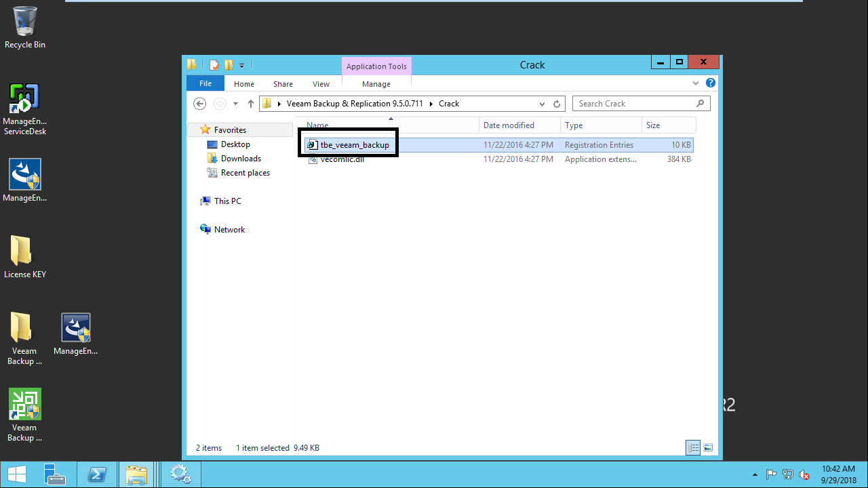This screenshot has height=488, width=868.
Task: Select the vecomlic.dll file
Action: click(x=342, y=159)
